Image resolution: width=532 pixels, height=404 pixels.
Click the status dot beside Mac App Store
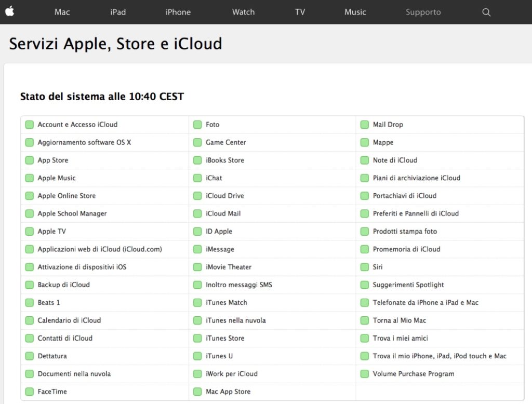tap(197, 392)
